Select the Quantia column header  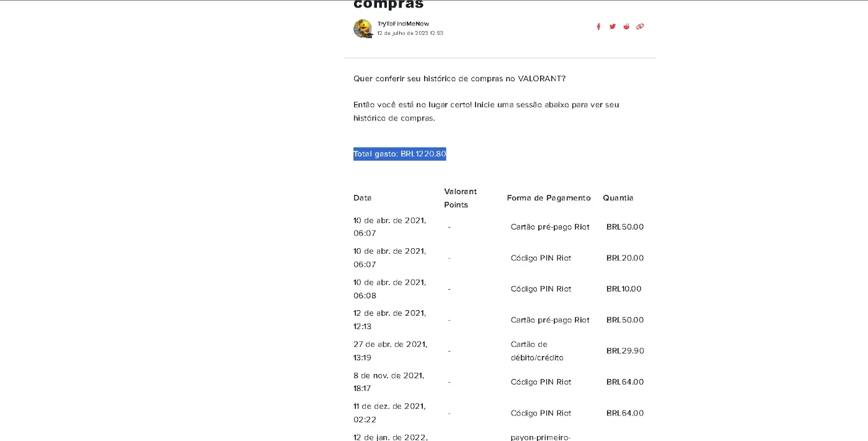tap(618, 198)
